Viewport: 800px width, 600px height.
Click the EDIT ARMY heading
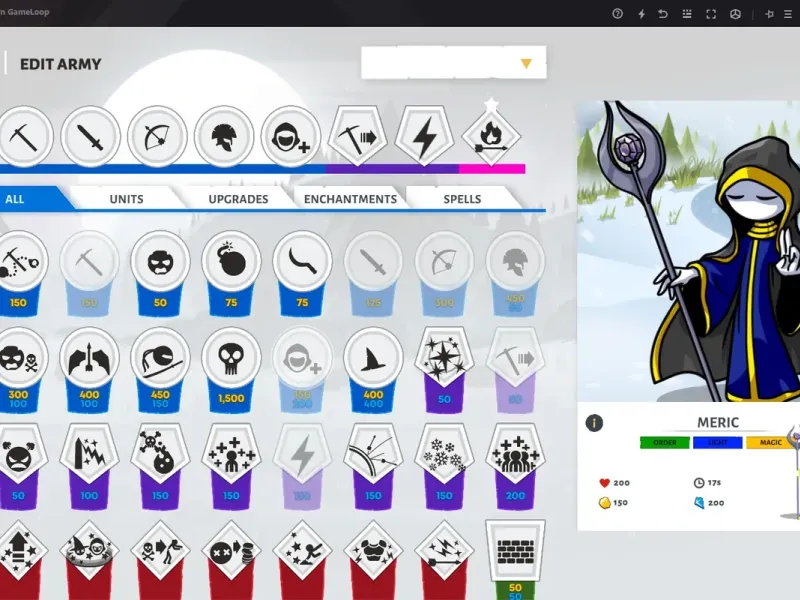click(x=60, y=64)
